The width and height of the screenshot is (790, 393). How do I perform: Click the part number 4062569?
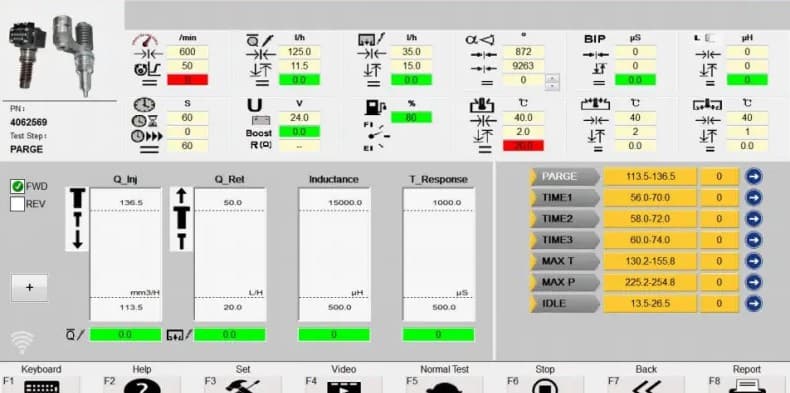pyautogui.click(x=29, y=122)
